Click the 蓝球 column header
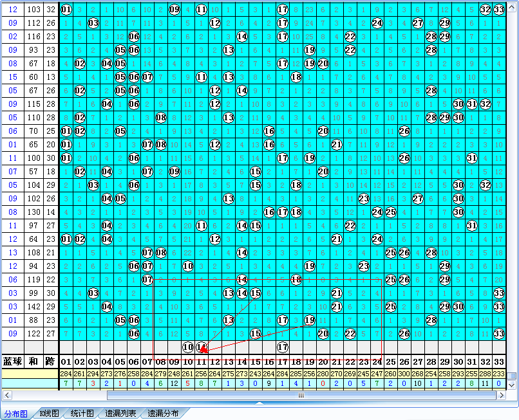The height and width of the screenshot is (420, 519). point(13,361)
